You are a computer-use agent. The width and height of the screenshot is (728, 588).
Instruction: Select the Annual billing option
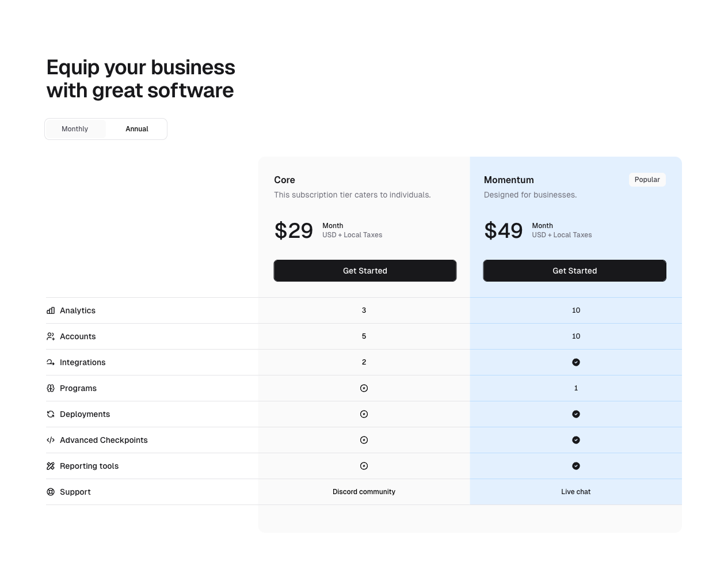pos(136,129)
